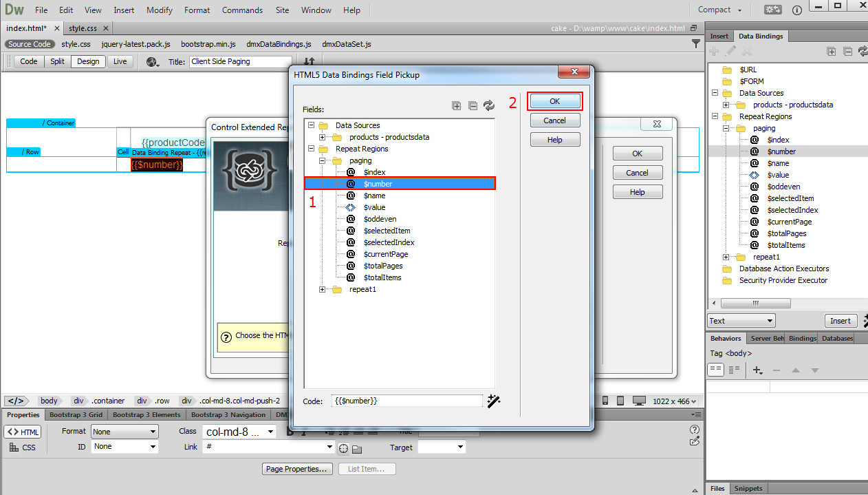The height and width of the screenshot is (495, 868).
Task: Click the refresh icon in Data Bindings panel
Action: (862, 52)
